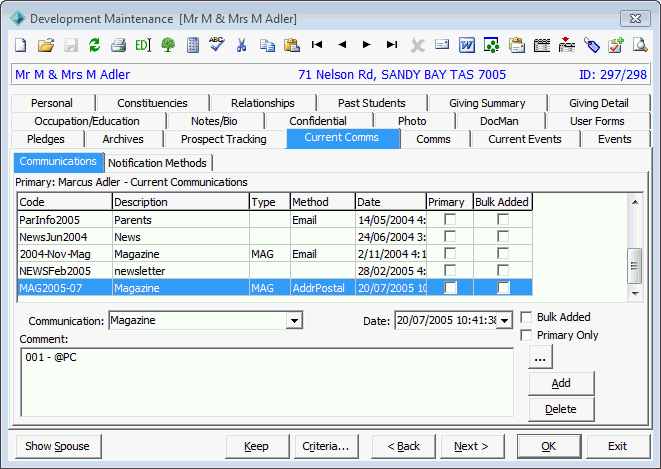
Task: Go to first record arrow
Action: coord(317,44)
